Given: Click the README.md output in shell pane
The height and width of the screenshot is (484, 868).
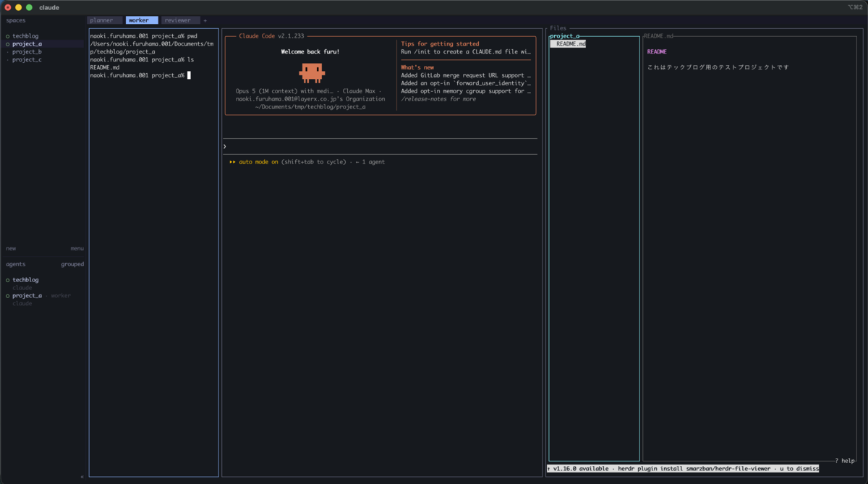Looking at the screenshot, I should pyautogui.click(x=105, y=67).
